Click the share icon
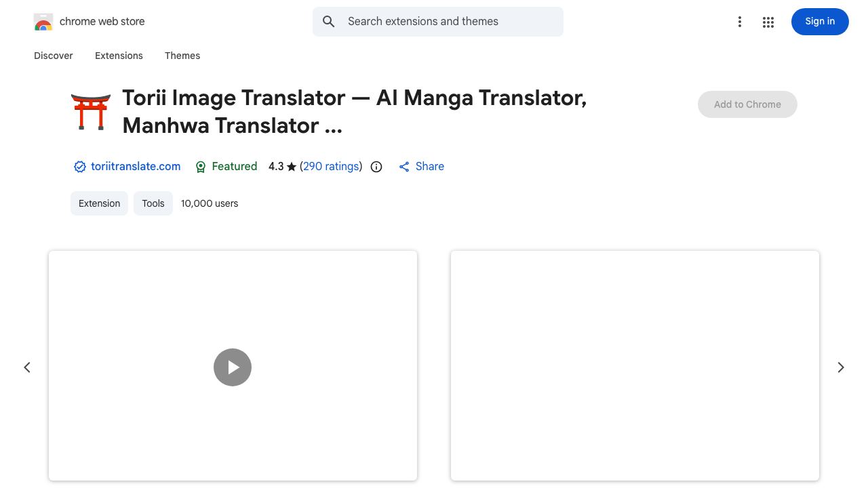This screenshot has width=868, height=488. [x=404, y=167]
